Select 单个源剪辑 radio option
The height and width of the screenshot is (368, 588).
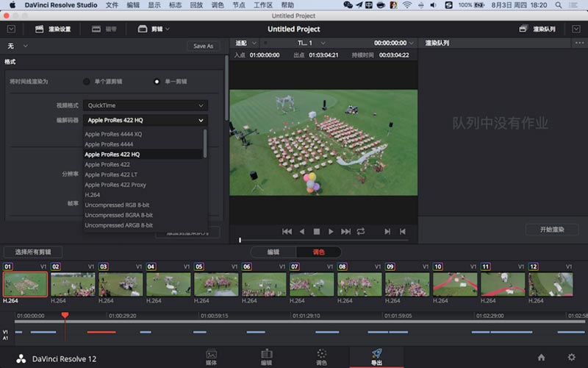(87, 81)
